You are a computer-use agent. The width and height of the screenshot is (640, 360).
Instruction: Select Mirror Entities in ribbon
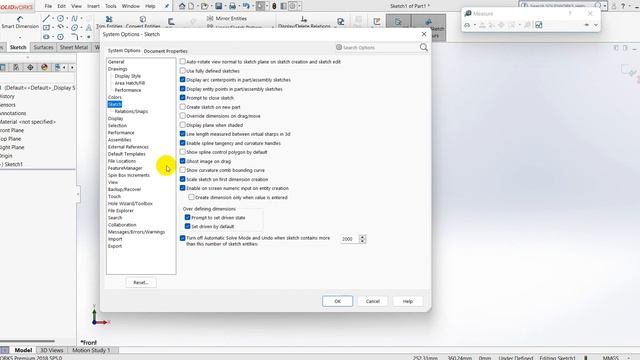(x=227, y=18)
